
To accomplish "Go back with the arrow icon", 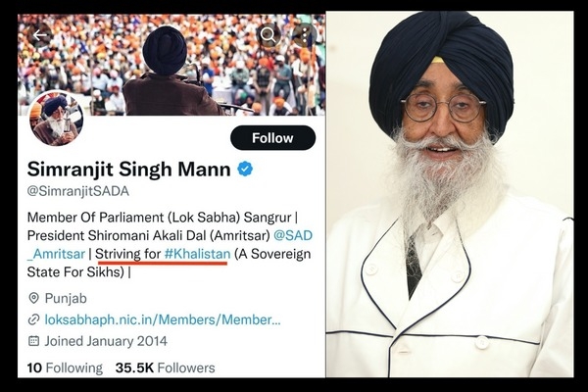I will point(39,35).
